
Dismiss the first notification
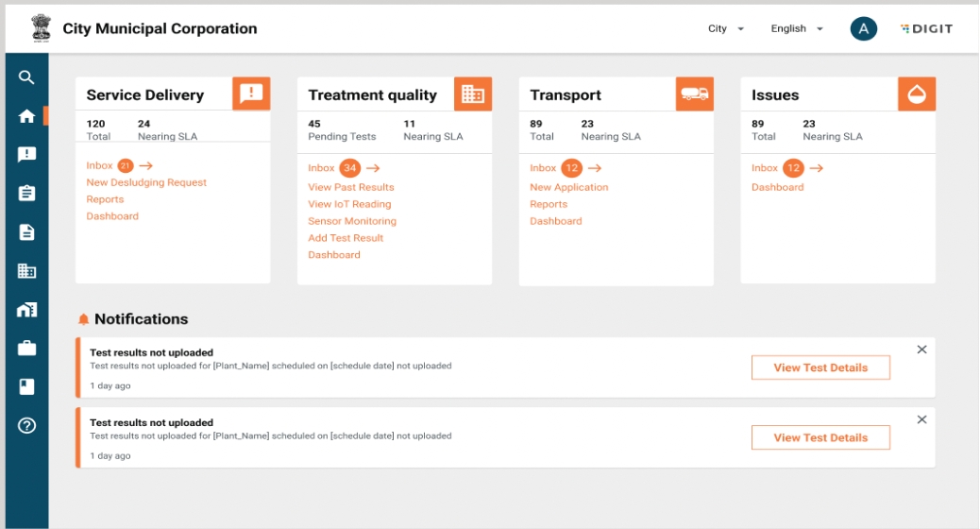(x=921, y=350)
